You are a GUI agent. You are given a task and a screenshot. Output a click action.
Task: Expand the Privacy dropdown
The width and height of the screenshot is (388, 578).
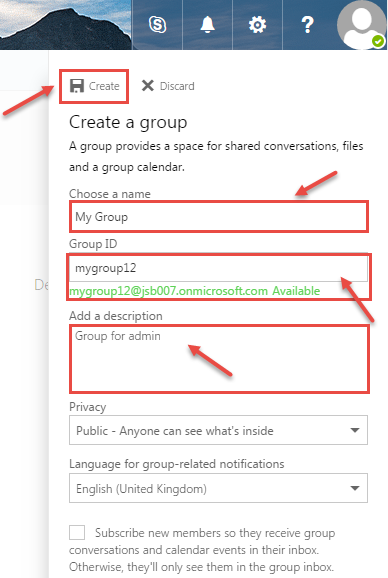pyautogui.click(x=218, y=430)
